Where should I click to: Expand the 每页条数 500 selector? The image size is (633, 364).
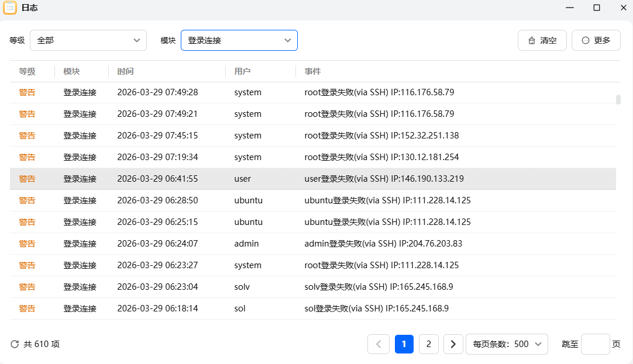pyautogui.click(x=507, y=344)
